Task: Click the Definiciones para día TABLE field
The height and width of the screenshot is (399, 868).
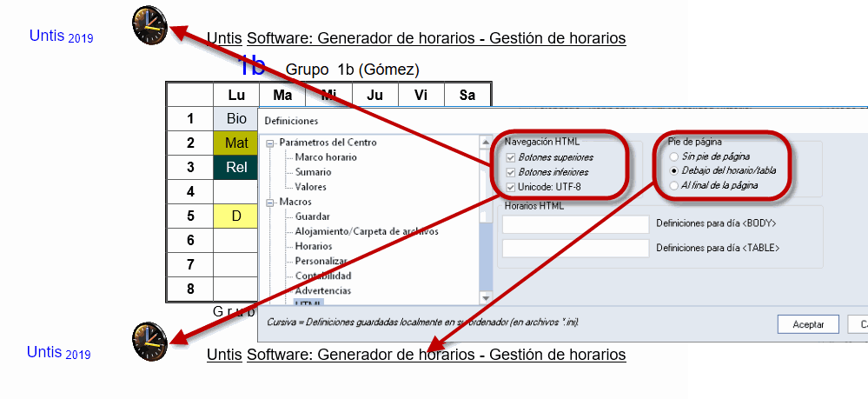Action: pyautogui.click(x=575, y=249)
